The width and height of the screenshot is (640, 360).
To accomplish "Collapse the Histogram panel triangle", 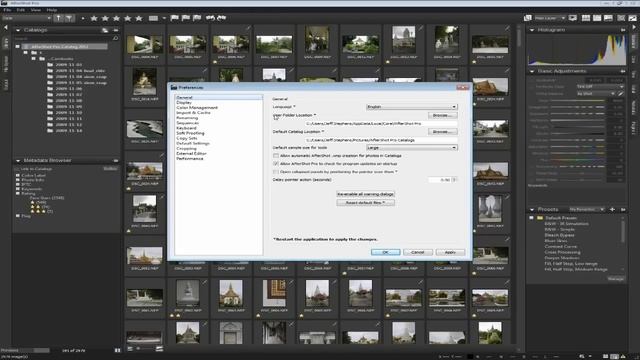I will point(532,30).
